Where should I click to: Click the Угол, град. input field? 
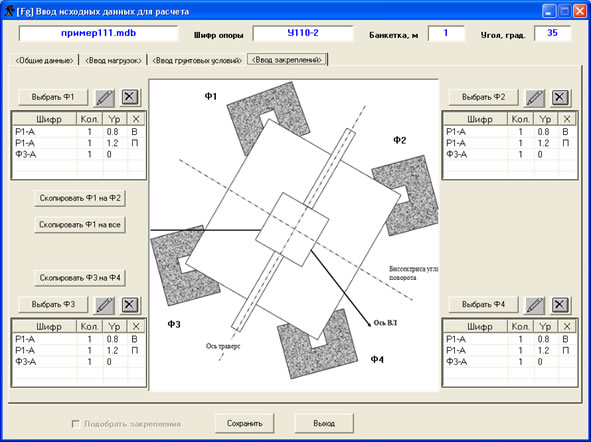click(552, 33)
